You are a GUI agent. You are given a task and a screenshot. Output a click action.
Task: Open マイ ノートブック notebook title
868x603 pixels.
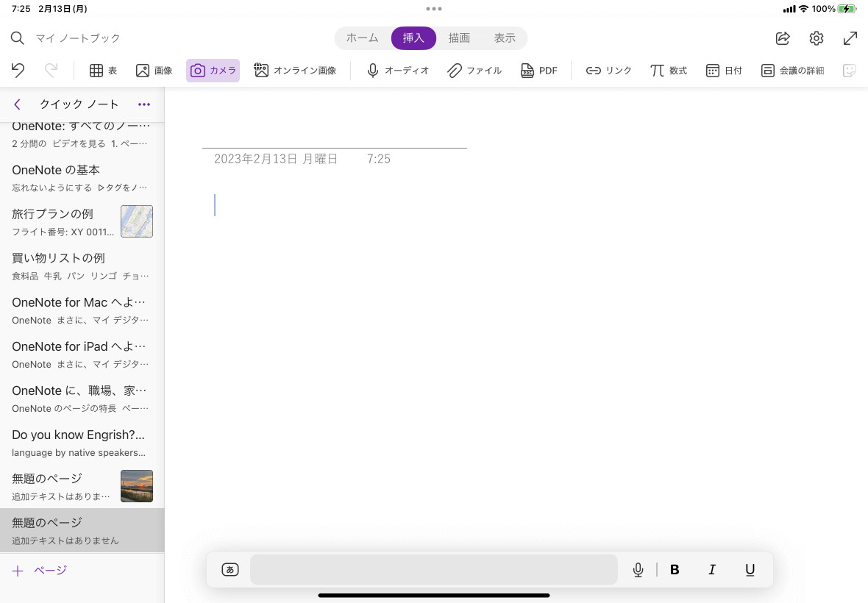(x=78, y=38)
